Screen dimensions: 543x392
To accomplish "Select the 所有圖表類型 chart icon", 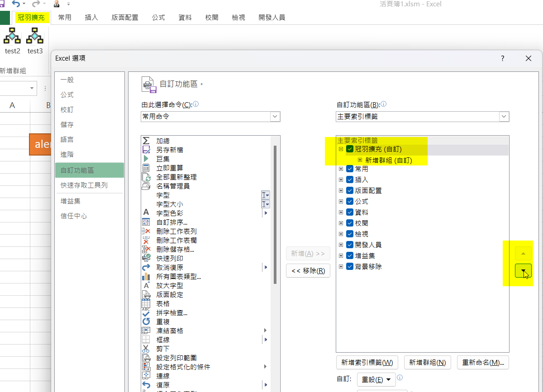I will coord(146,276).
